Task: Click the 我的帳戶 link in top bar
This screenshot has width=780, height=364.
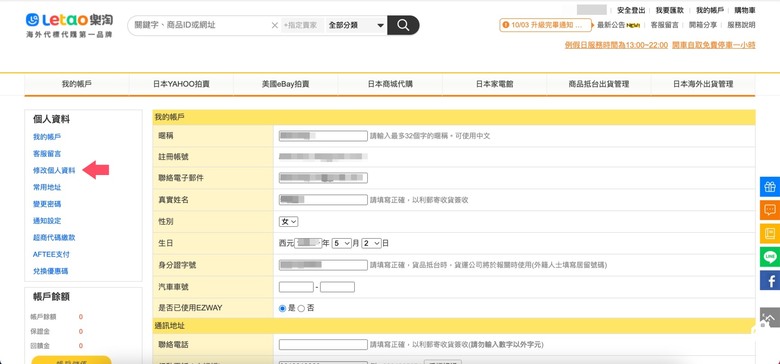Action: click(709, 10)
